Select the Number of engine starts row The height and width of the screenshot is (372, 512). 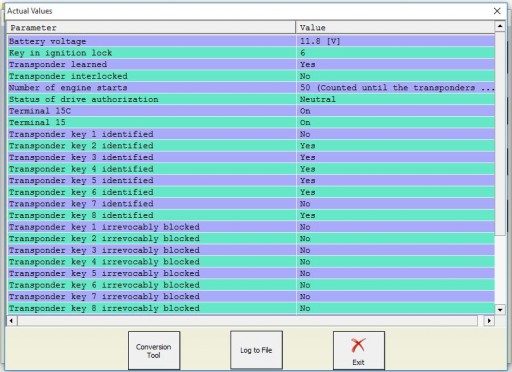click(251, 88)
